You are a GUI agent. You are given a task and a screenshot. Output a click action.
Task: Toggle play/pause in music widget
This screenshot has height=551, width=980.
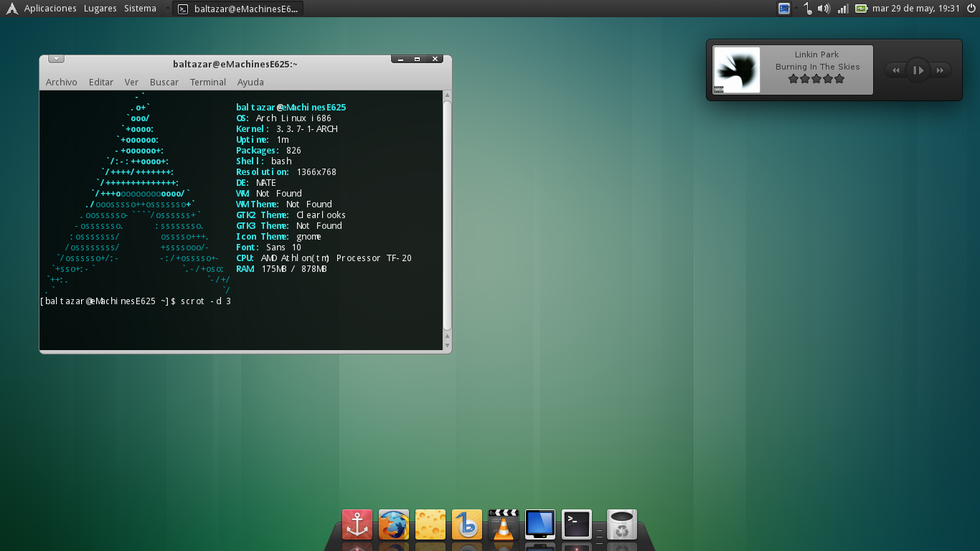point(918,70)
